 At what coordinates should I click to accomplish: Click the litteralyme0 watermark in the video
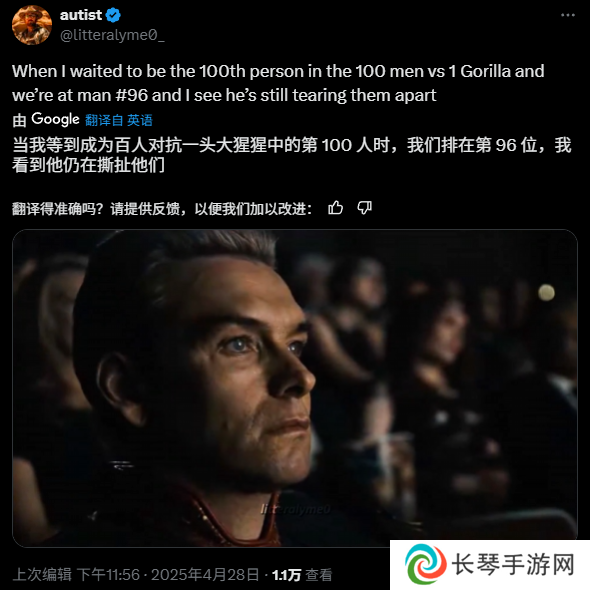pyautogui.click(x=296, y=509)
